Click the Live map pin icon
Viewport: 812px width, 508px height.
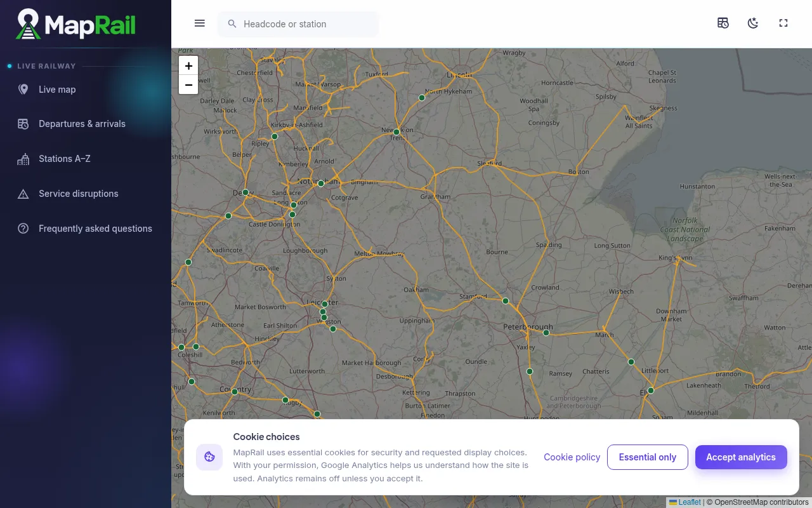point(23,90)
